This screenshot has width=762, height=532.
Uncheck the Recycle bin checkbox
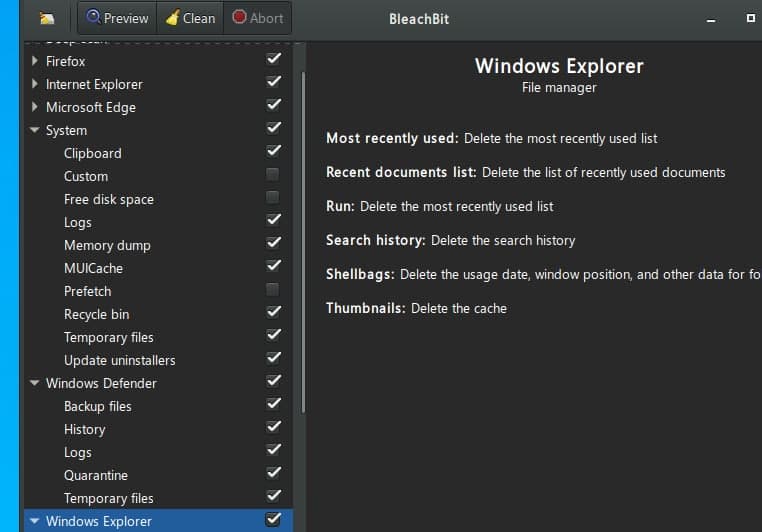273,313
